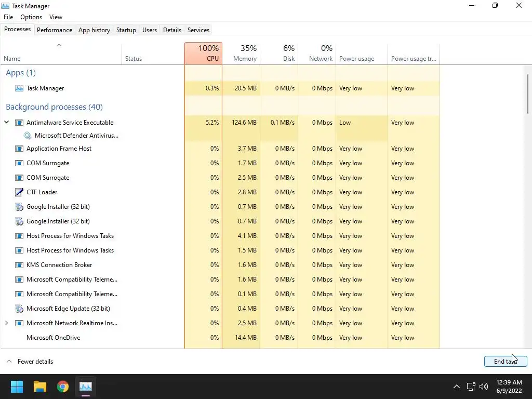This screenshot has width=532, height=399.
Task: Sort by Power usage trend column header
Action: (414, 54)
